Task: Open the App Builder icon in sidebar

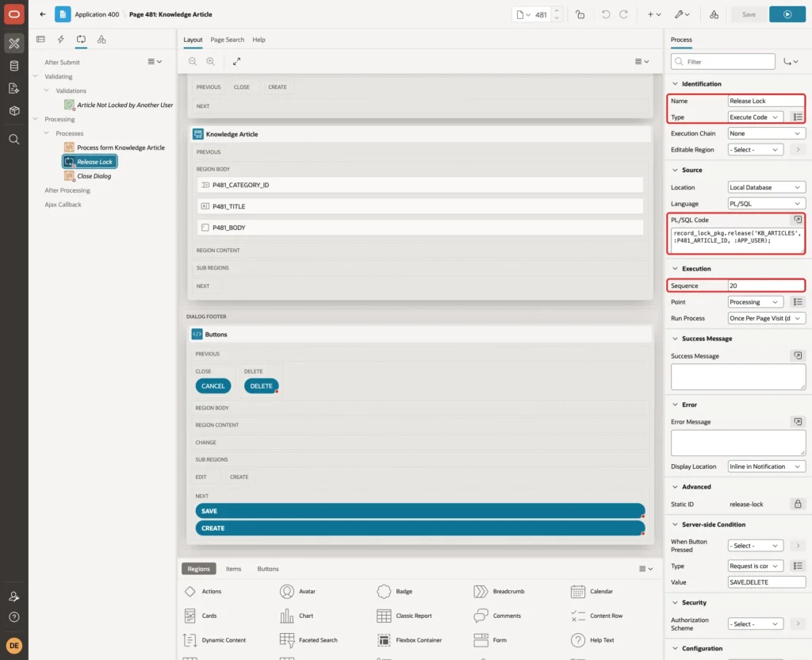Action: click(14, 43)
